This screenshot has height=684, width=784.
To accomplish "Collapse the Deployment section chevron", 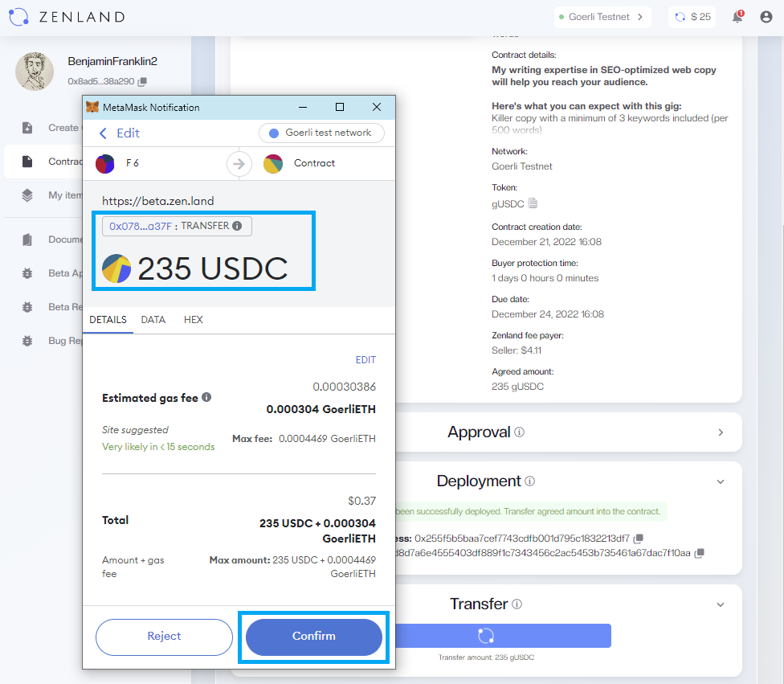I will pyautogui.click(x=721, y=481).
